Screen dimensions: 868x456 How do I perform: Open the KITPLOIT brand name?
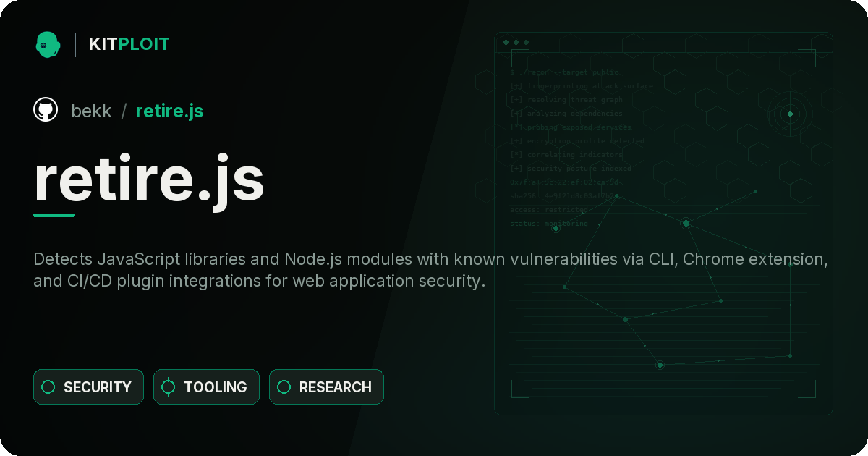[129, 44]
